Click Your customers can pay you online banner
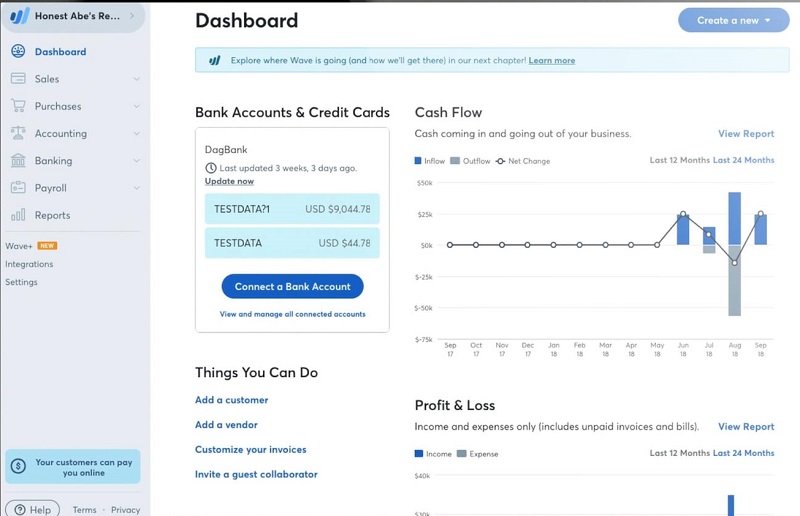Screen dimensions: 800x516 point(73,466)
